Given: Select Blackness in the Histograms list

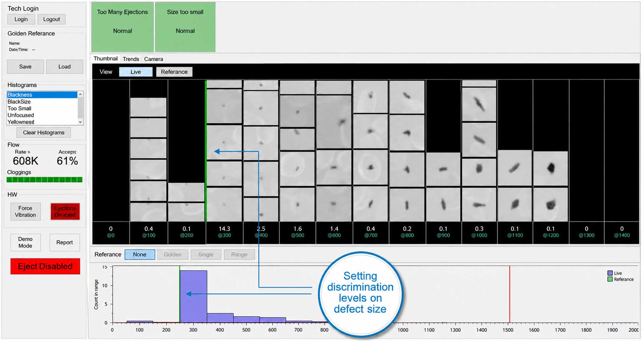Looking at the screenshot, I should [x=42, y=95].
